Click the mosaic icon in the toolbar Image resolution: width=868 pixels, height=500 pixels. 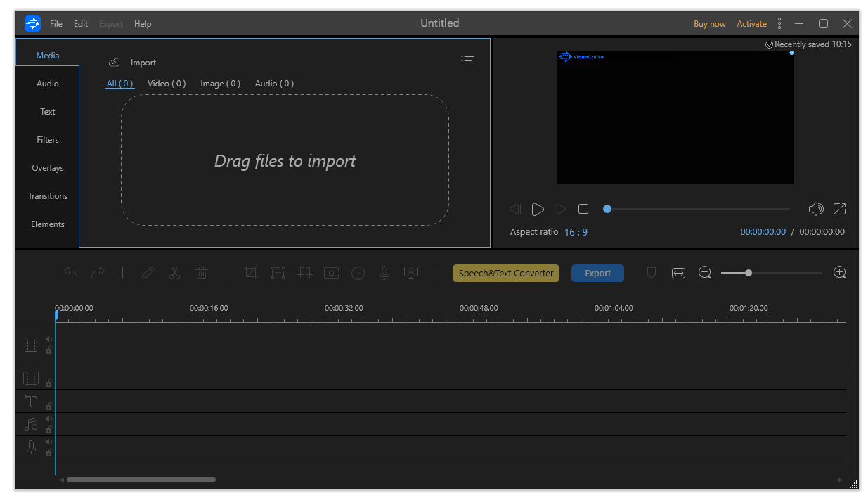point(304,274)
